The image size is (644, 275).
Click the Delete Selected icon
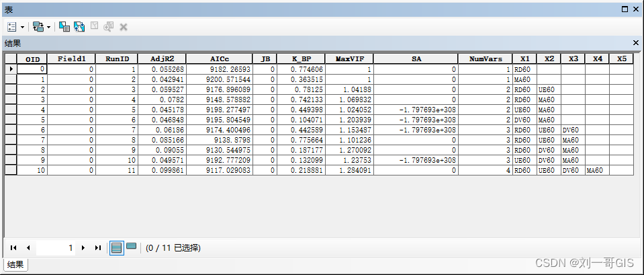pyautogui.click(x=123, y=27)
